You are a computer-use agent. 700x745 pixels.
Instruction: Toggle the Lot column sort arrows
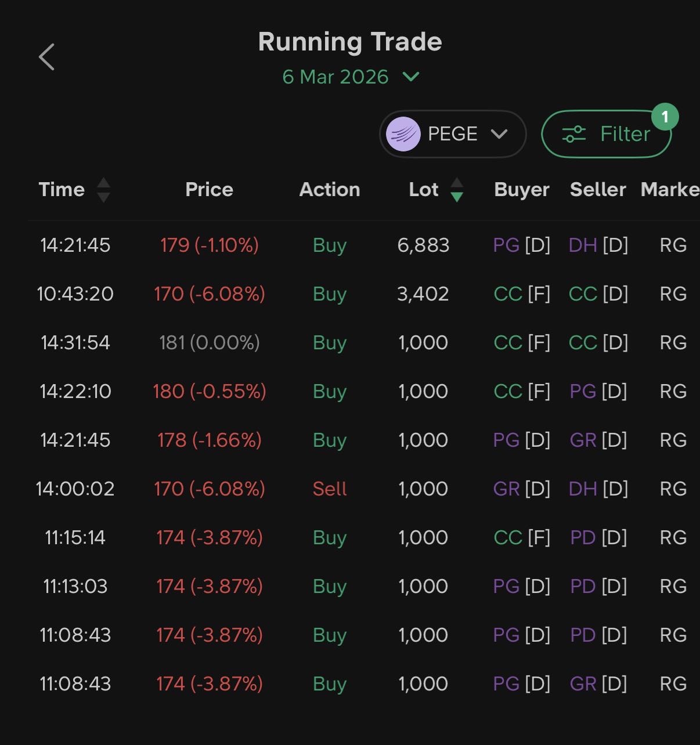(457, 190)
